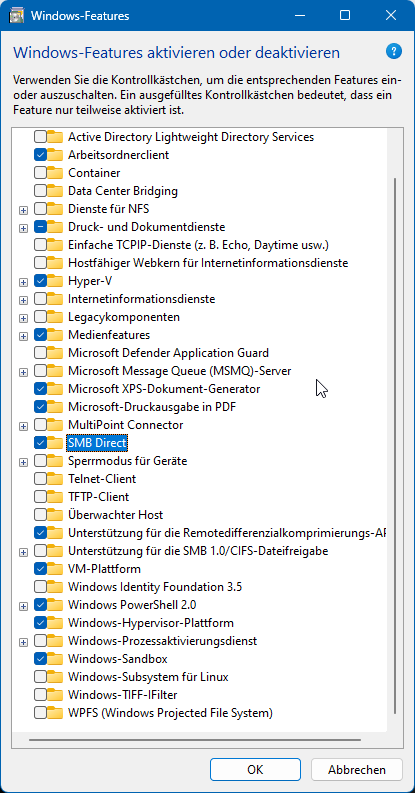Image resolution: width=415 pixels, height=793 pixels.
Task: Click the folder icon beside Windows-Sandbox
Action: point(55,659)
